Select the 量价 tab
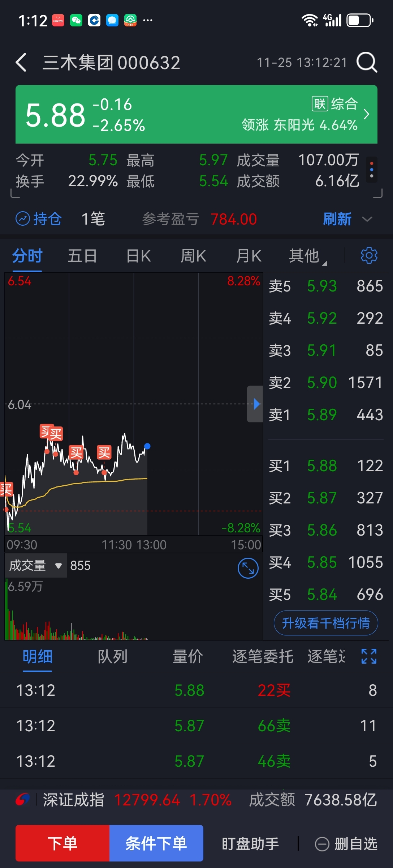Viewport: 393px width, 868px height. tap(188, 656)
